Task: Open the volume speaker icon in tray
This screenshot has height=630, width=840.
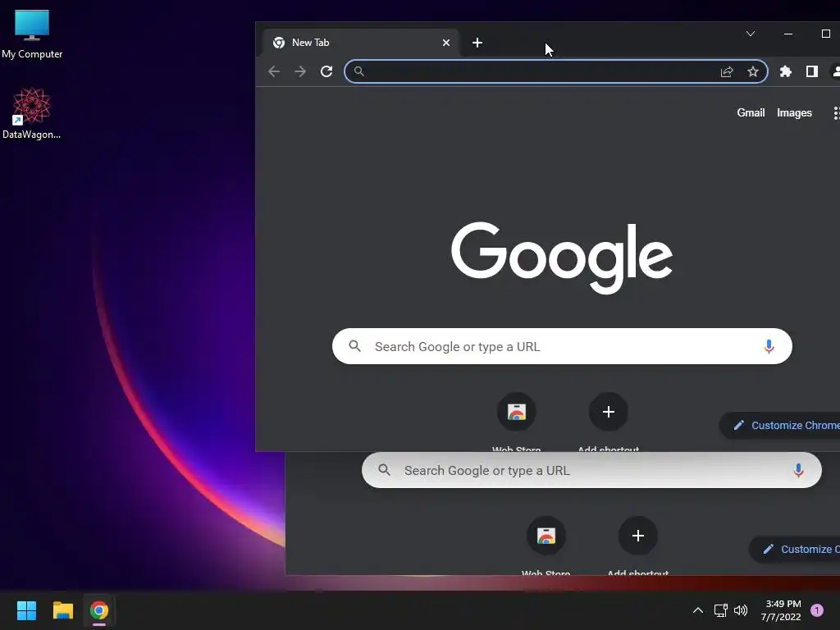Action: [x=741, y=610]
